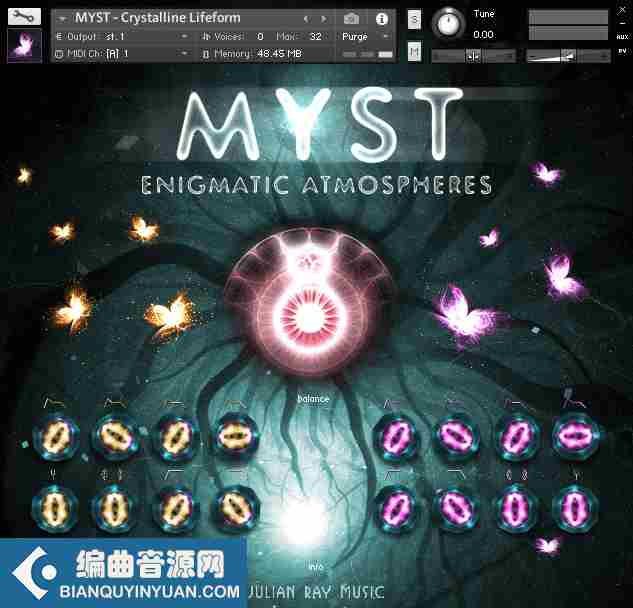Toggle the PV performance view button
This screenshot has width=633, height=608.
623,51
